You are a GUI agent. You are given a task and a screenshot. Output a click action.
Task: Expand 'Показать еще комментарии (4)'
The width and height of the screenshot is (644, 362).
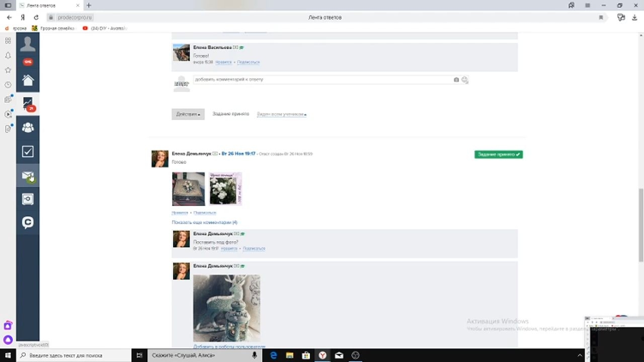click(204, 222)
